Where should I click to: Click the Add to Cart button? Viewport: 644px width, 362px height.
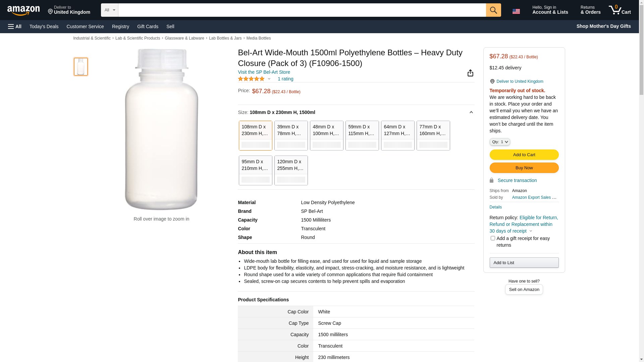[x=524, y=155]
